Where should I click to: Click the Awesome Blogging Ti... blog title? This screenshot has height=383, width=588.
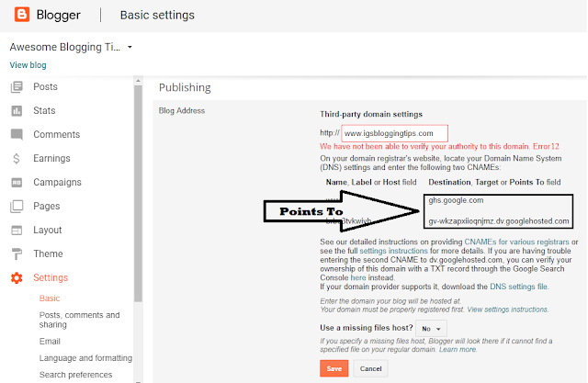(65, 47)
